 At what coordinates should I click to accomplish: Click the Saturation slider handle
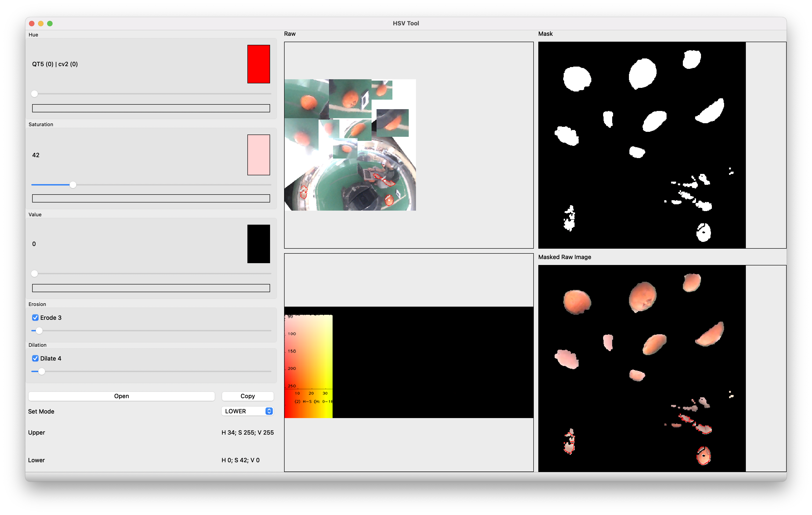[x=73, y=185]
